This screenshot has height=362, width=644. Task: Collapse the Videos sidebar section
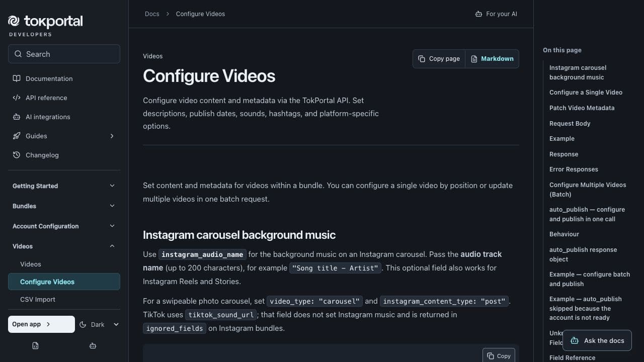[x=64, y=246]
